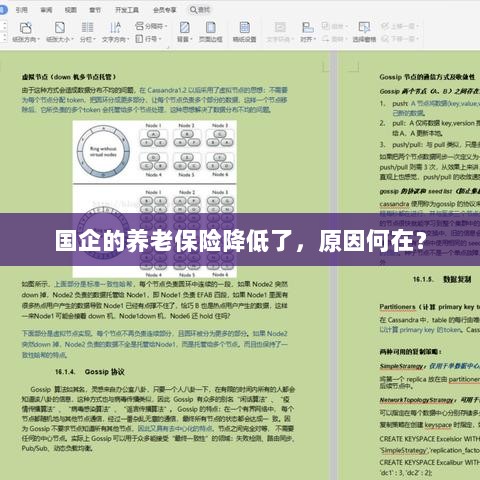Switch to the 视图 view tab
Image resolution: width=480 pixels, height=480 pixels.
71,10
